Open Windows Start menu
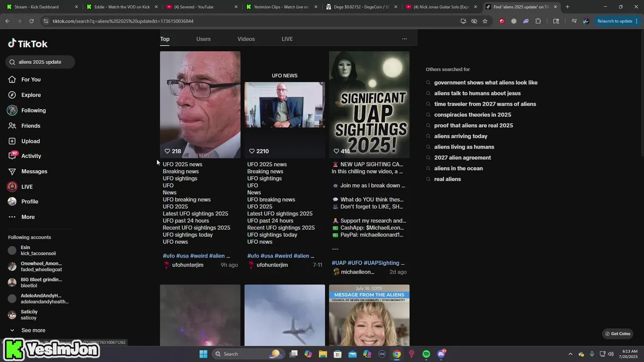644x362 pixels. [203, 354]
